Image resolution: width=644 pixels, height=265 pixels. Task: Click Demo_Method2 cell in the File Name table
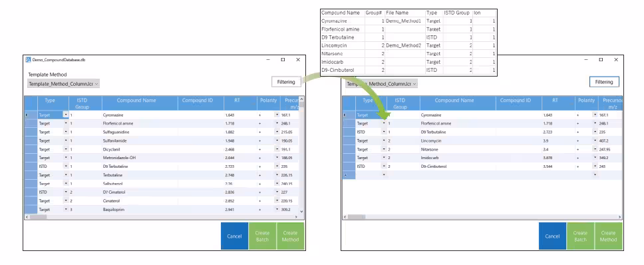pyautogui.click(x=404, y=45)
